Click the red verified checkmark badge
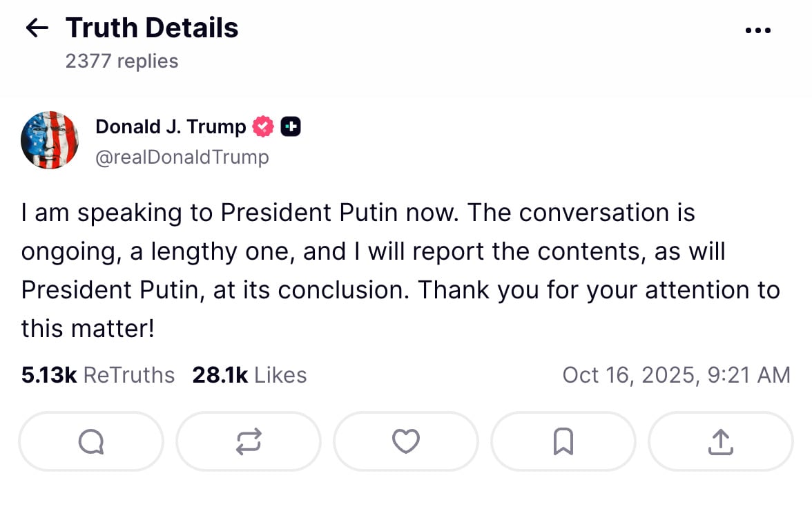 [x=264, y=127]
